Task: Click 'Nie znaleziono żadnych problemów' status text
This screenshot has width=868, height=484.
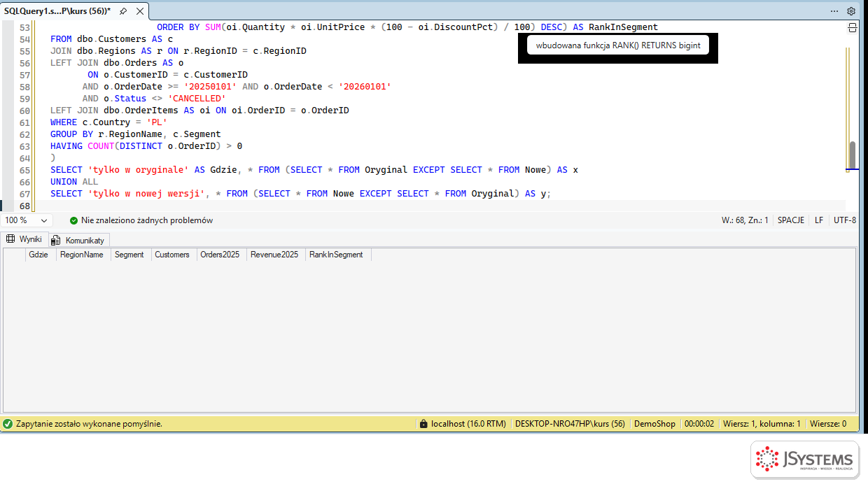Action: pyautogui.click(x=147, y=220)
